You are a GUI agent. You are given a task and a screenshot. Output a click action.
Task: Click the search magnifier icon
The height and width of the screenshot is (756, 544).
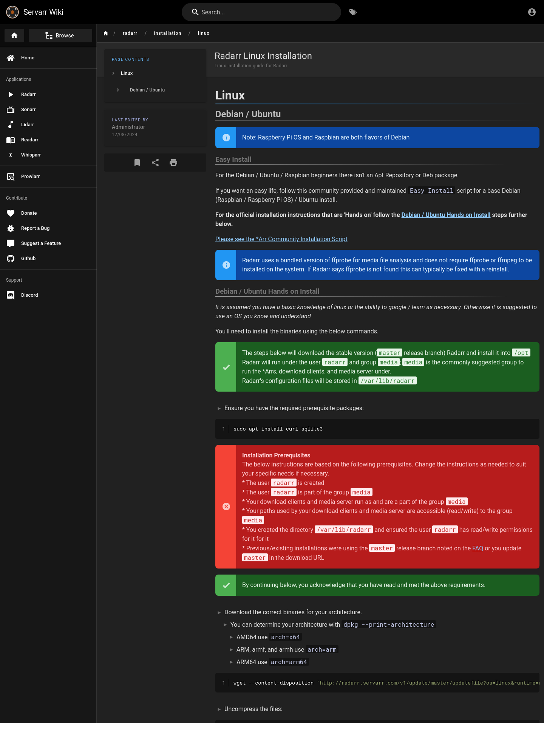click(x=195, y=12)
